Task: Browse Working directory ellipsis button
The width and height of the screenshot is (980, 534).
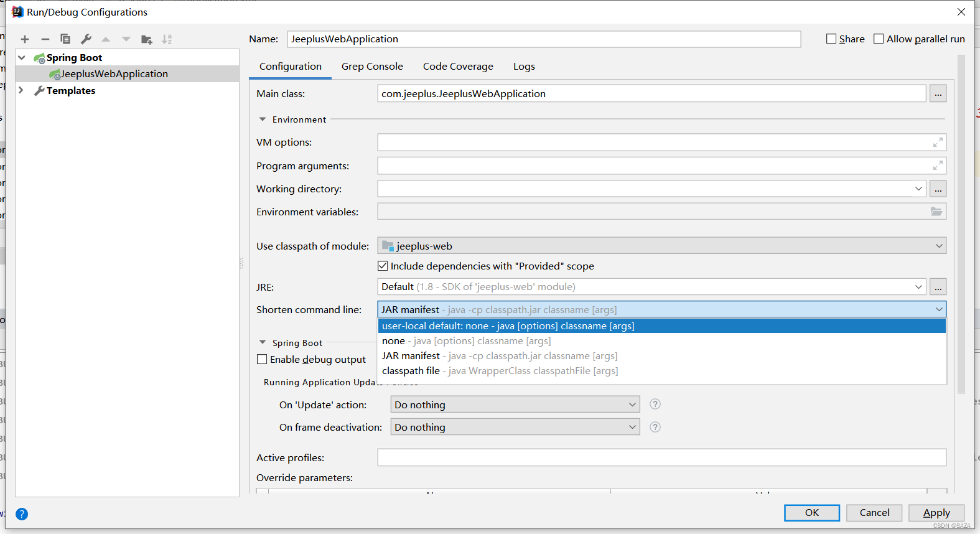Action: coord(938,189)
